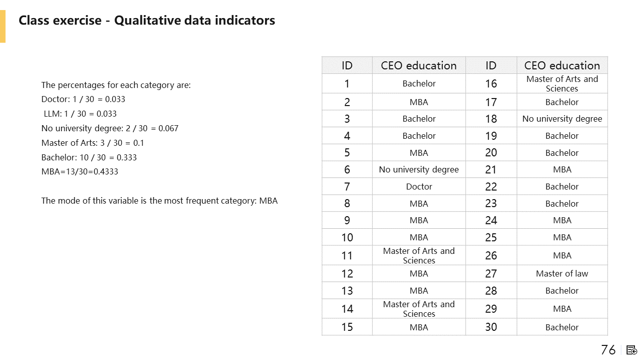Screen dimensions: 644x362
Task: Click the ID cell numbered 16
Action: [491, 83]
